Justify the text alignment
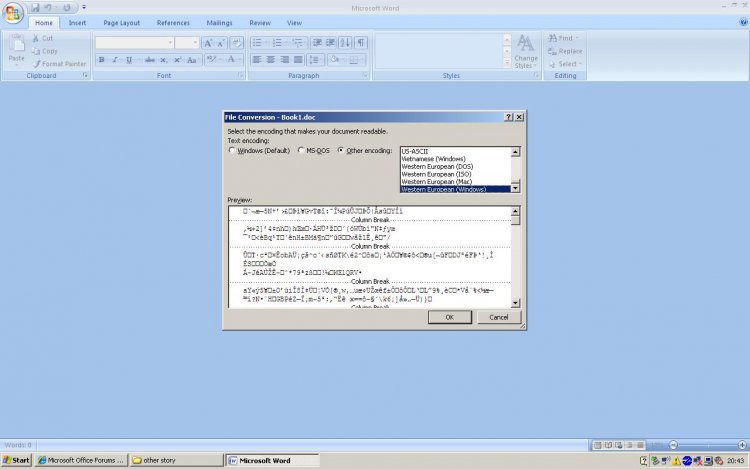 coord(298,60)
